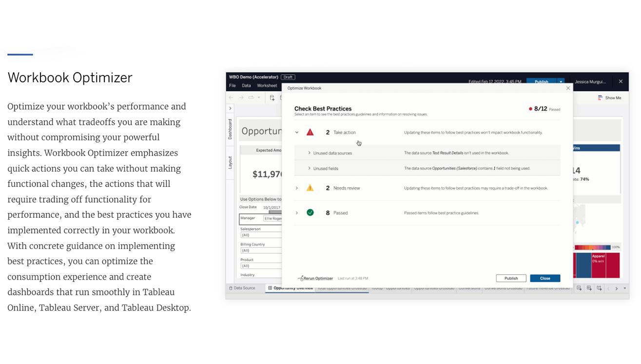Collapse the Take action section
The width and height of the screenshot is (641, 364).
(296, 132)
